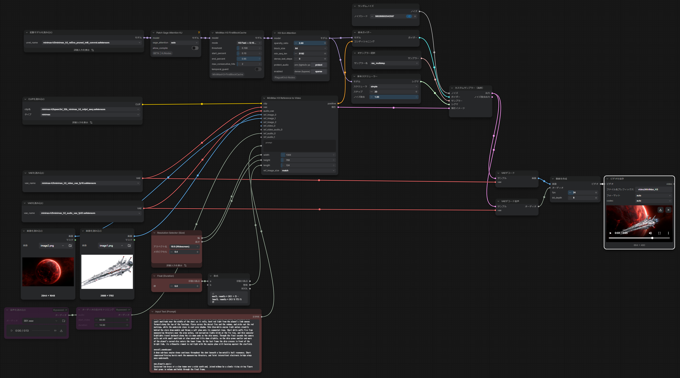This screenshot has height=378, width=680.
Task: Collapse the save video node
Action: (x=607, y=179)
